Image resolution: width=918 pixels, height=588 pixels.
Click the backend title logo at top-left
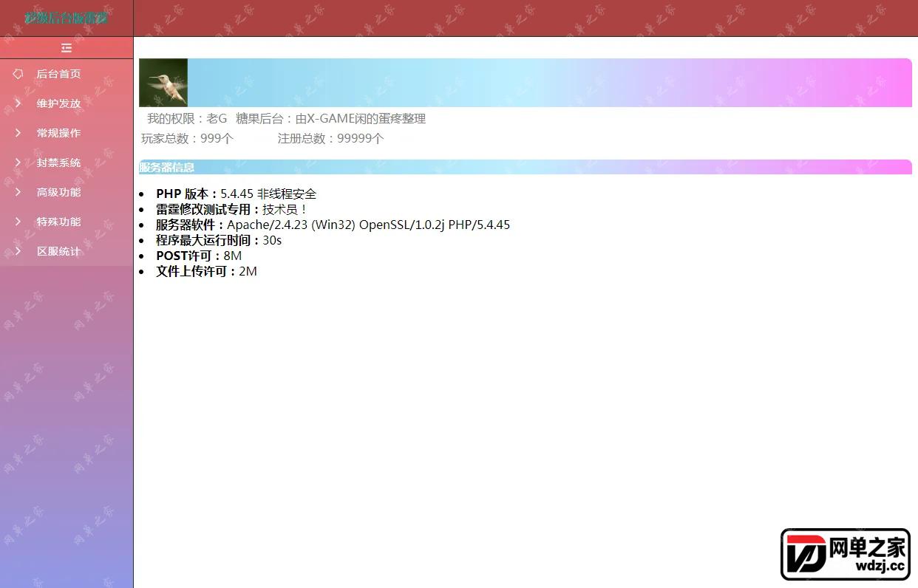tap(67, 18)
